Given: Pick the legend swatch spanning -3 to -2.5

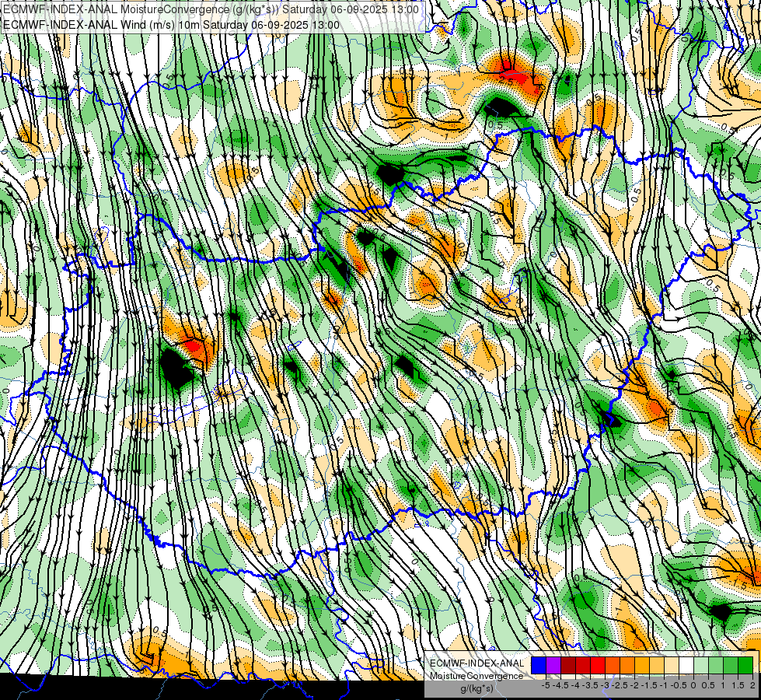Looking at the screenshot, I should (x=613, y=665).
